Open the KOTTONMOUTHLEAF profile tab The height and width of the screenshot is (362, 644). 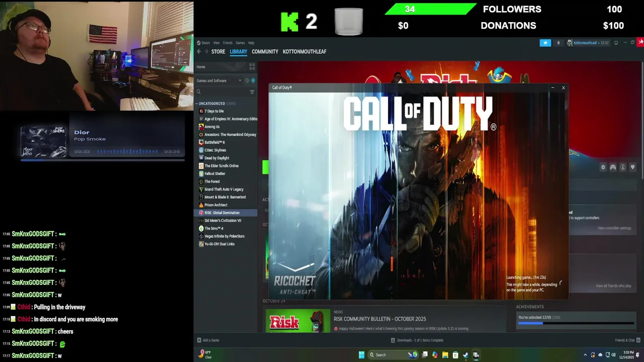304,51
